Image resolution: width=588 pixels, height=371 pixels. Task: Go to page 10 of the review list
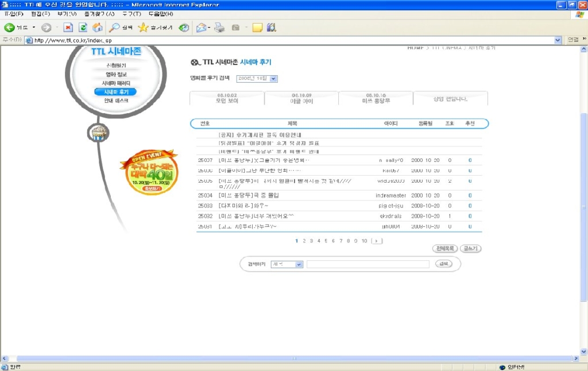tap(364, 241)
